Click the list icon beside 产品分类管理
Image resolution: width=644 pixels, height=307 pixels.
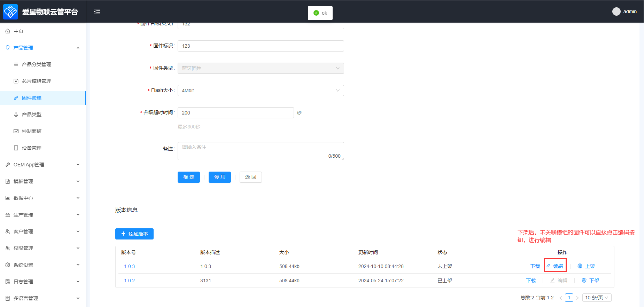click(x=16, y=64)
